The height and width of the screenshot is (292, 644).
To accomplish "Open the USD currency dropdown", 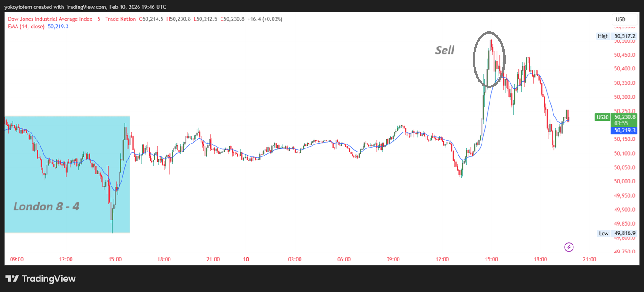I will (620, 19).
